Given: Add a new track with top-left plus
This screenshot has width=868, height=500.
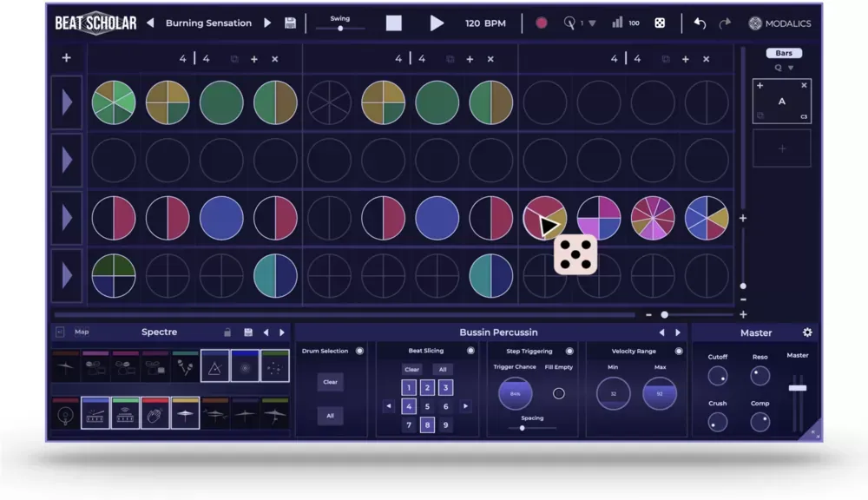Looking at the screenshot, I should 67,57.
